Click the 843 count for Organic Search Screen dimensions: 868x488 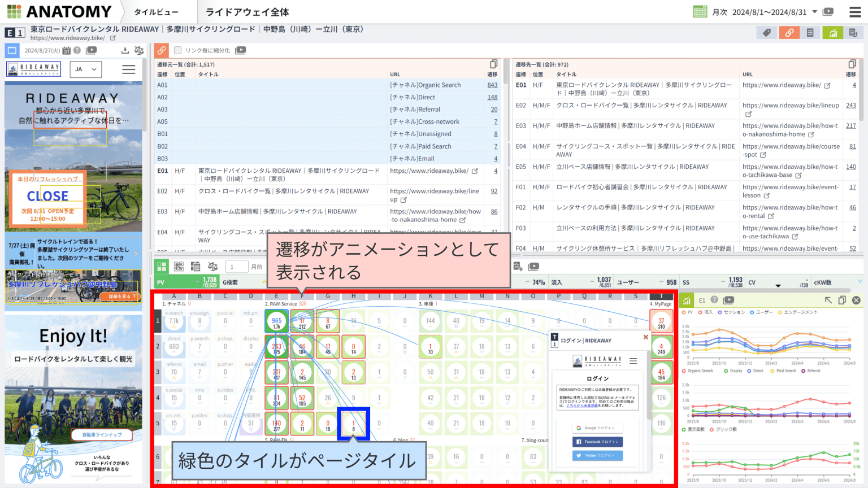[x=492, y=85]
